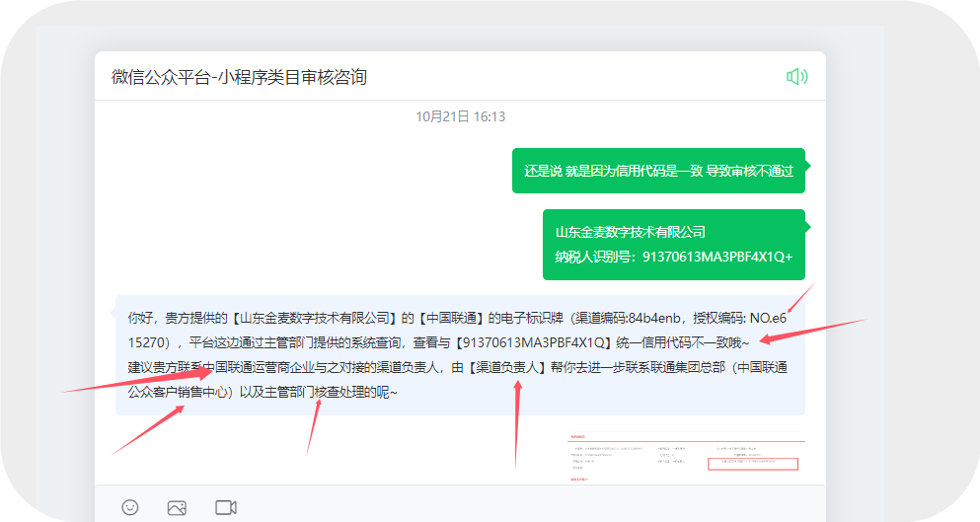Click the send image icon
The height and width of the screenshot is (522, 980).
coord(177,507)
